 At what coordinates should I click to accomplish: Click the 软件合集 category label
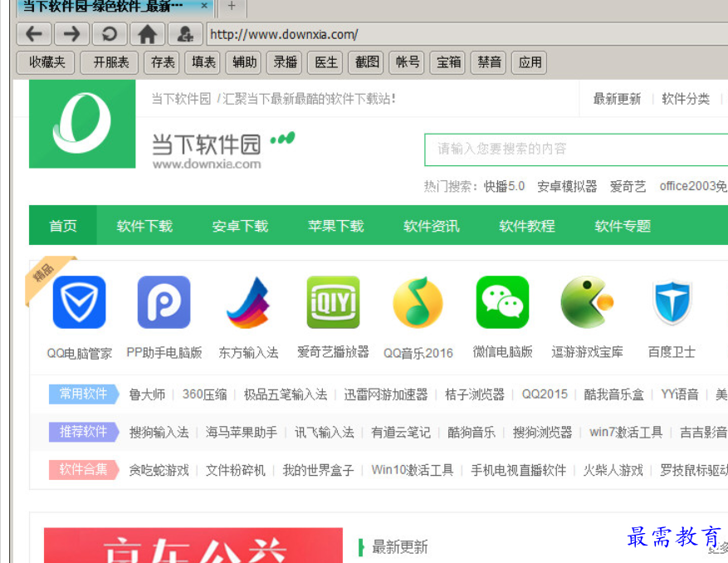coord(84,470)
